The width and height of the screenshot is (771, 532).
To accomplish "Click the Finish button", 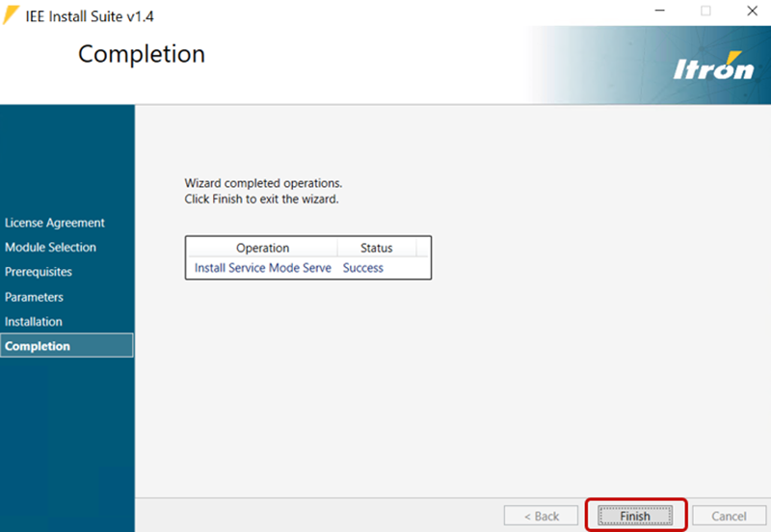I will click(635, 516).
